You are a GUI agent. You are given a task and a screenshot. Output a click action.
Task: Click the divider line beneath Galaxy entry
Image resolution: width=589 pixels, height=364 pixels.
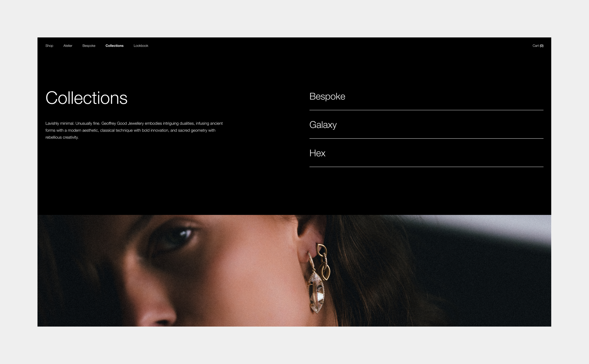[x=426, y=139]
